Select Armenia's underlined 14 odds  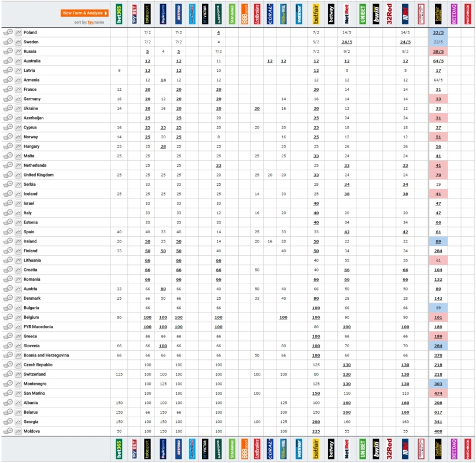163,80
